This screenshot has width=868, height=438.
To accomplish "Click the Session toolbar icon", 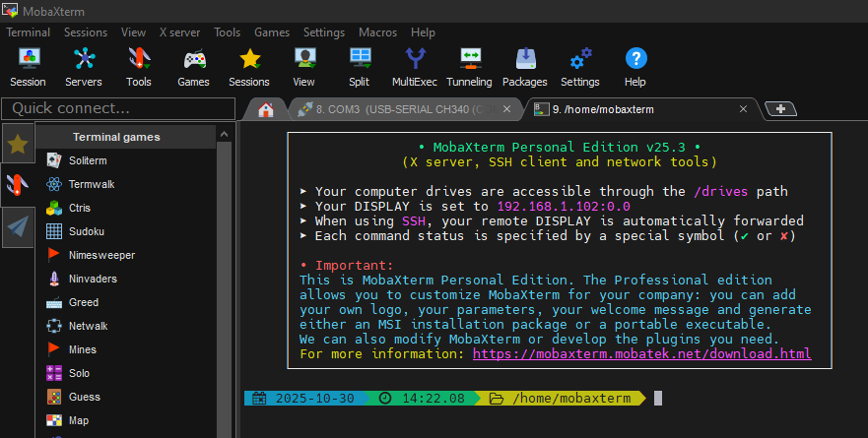I will click(28, 66).
